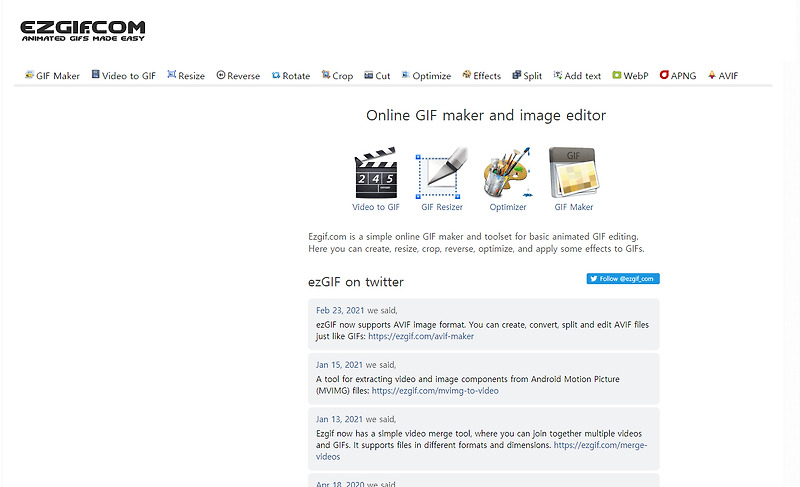This screenshot has width=800, height=487.
Task: Open the APNG tools menu item
Action: click(678, 75)
